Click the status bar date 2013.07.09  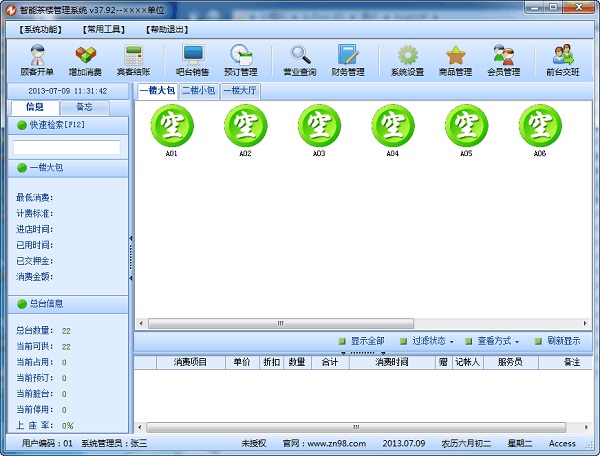pyautogui.click(x=404, y=444)
